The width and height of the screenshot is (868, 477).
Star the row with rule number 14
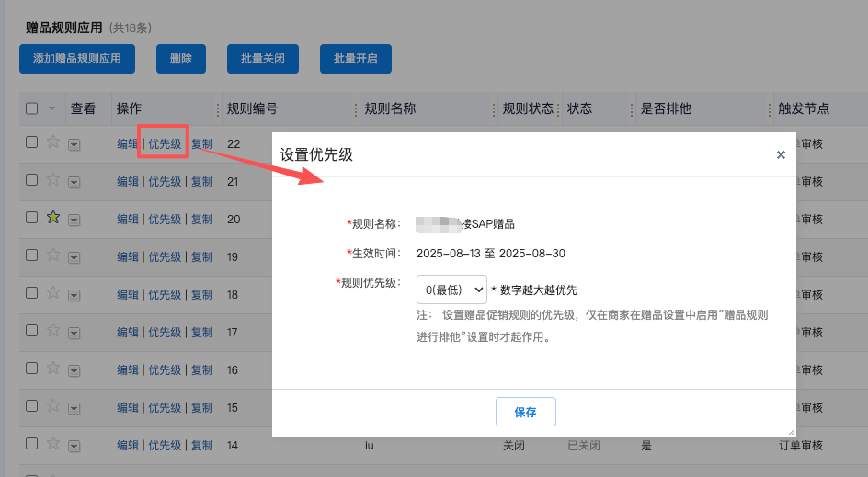53,444
